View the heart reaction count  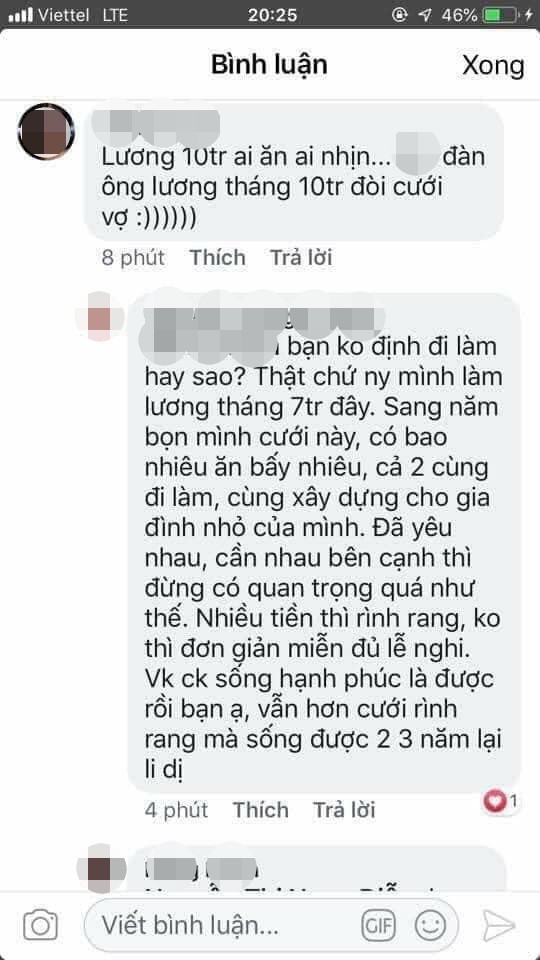[501, 800]
